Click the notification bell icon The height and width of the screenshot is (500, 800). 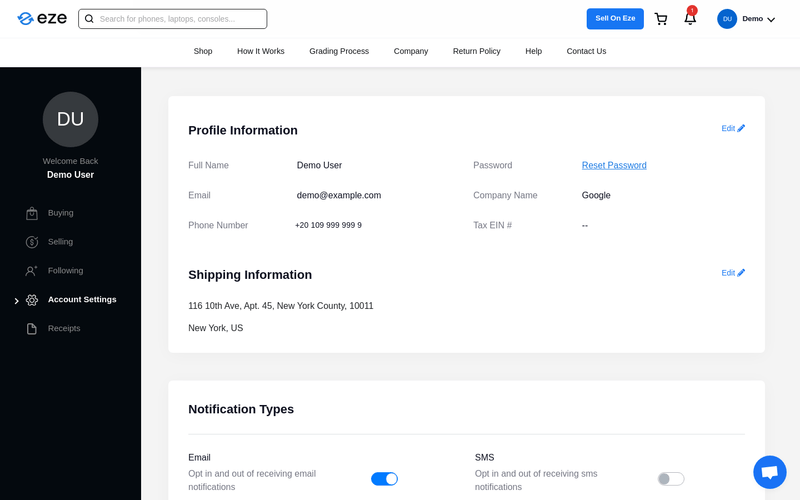690,18
